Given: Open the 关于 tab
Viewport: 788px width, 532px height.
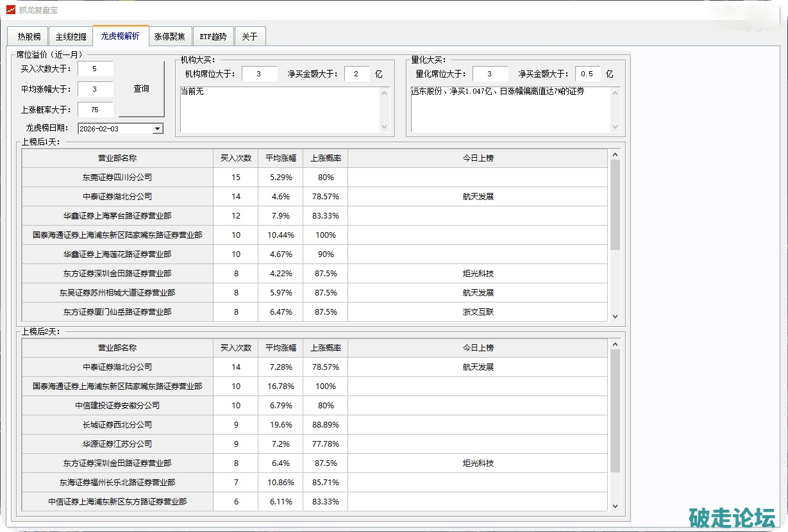Looking at the screenshot, I should coord(249,37).
